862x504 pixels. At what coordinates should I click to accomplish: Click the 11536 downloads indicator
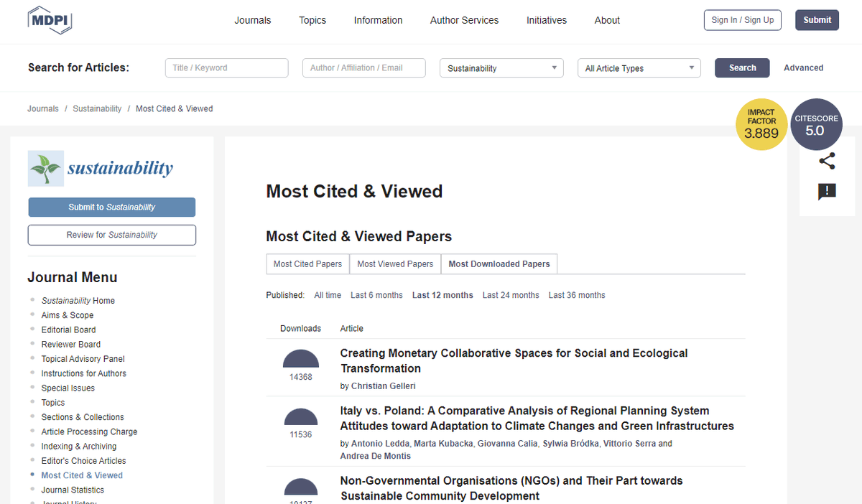[x=301, y=424]
